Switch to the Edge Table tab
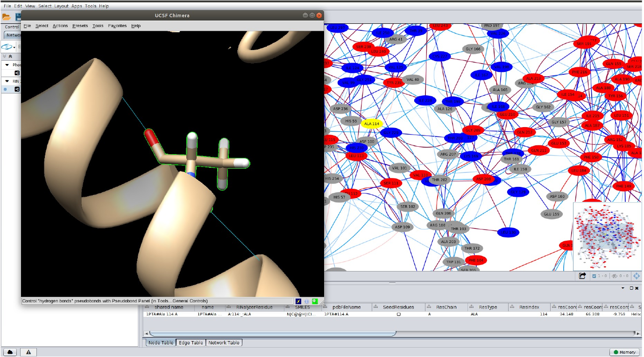Viewport: 644px width, 357px height. click(191, 343)
